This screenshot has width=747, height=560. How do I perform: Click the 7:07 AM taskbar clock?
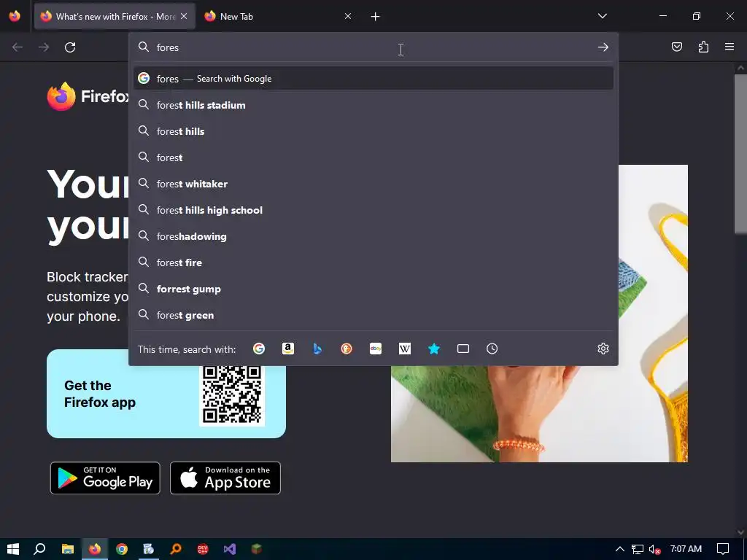click(686, 549)
